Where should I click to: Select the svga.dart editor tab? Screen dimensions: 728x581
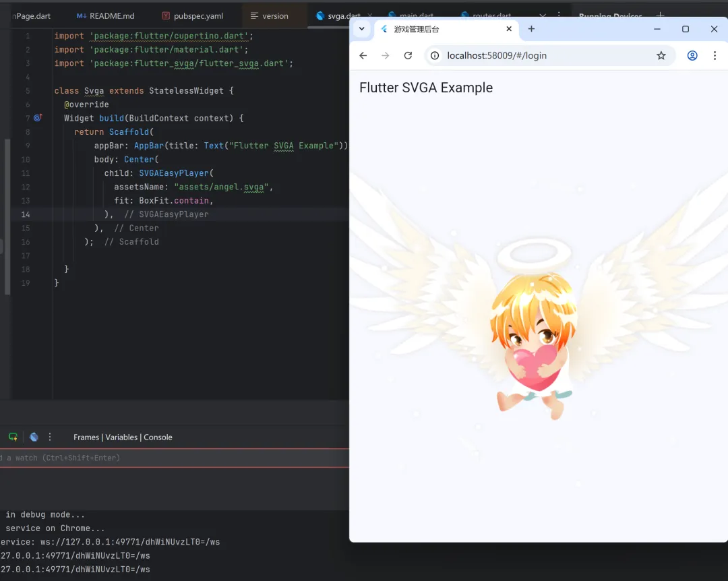338,16
